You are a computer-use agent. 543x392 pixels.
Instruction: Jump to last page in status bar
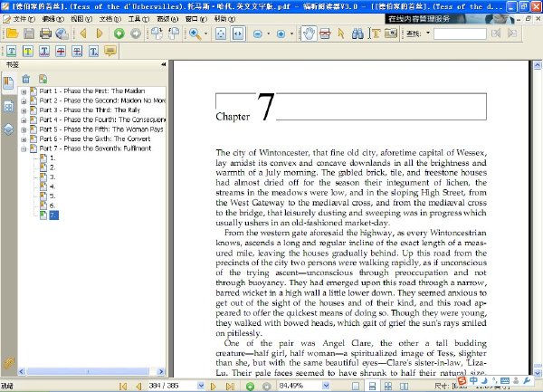pyautogui.click(x=230, y=386)
